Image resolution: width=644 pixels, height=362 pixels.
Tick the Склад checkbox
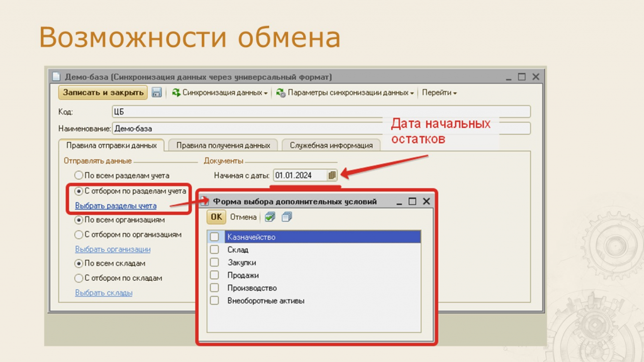point(214,250)
